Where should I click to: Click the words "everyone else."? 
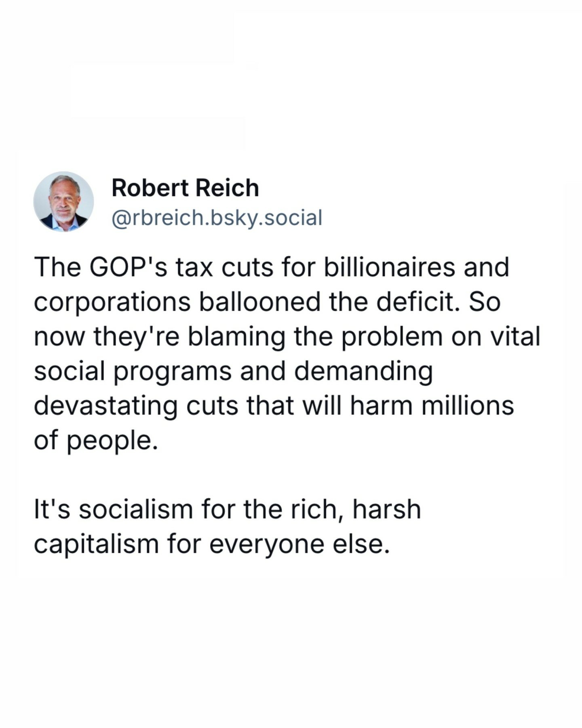[x=299, y=544]
